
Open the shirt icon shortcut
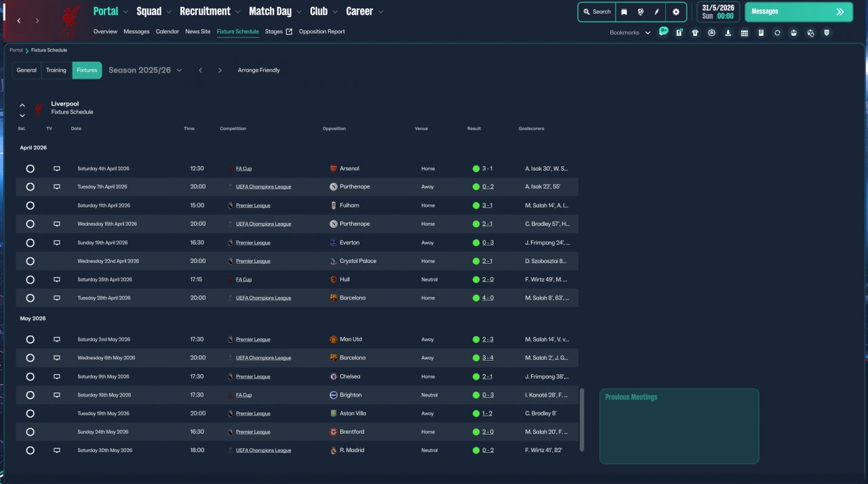tap(695, 33)
